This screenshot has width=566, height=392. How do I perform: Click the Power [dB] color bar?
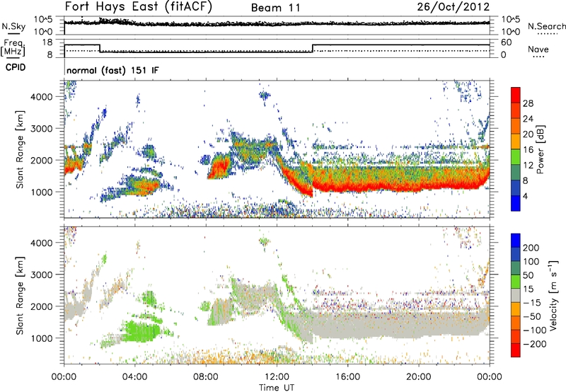coord(516,149)
